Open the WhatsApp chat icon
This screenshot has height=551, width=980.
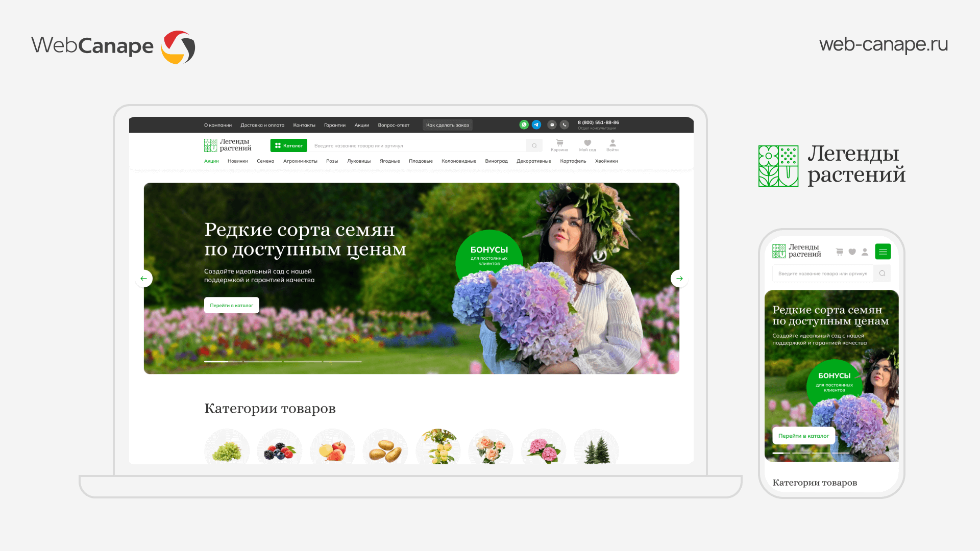point(524,124)
